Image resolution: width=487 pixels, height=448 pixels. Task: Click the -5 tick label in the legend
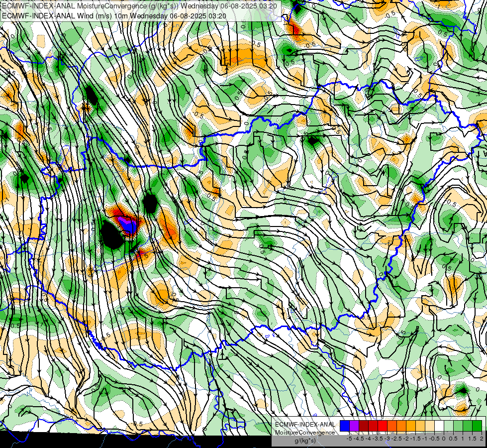pos(349,439)
